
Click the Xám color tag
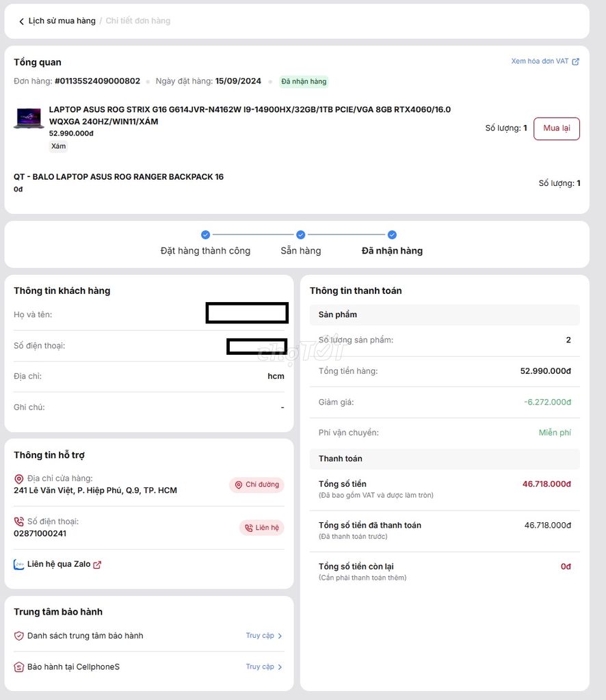(x=59, y=146)
